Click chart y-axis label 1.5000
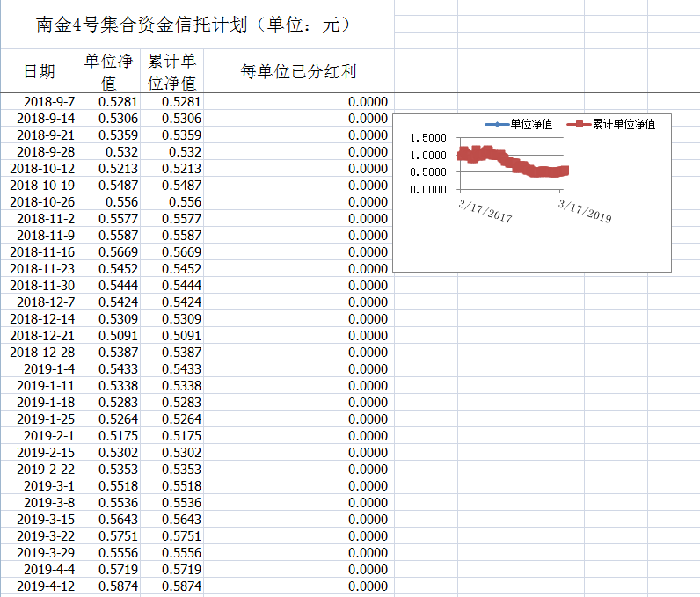Viewport: 700px width, 597px height. [x=428, y=138]
